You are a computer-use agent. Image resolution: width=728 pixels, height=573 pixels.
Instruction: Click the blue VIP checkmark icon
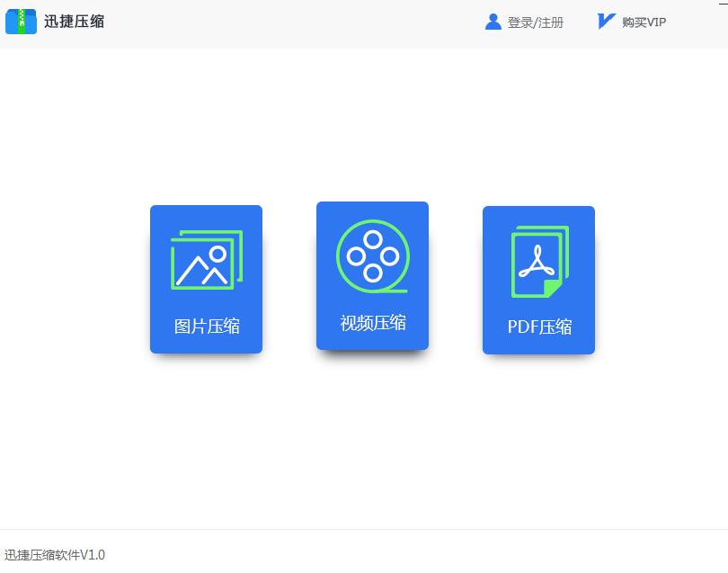click(x=606, y=22)
